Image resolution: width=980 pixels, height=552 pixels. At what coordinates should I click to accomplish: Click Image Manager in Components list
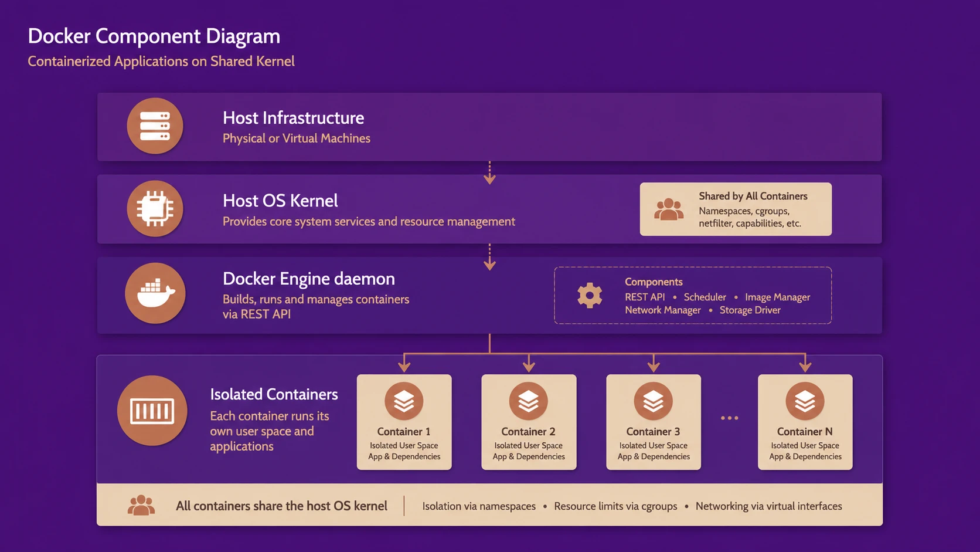[778, 297]
